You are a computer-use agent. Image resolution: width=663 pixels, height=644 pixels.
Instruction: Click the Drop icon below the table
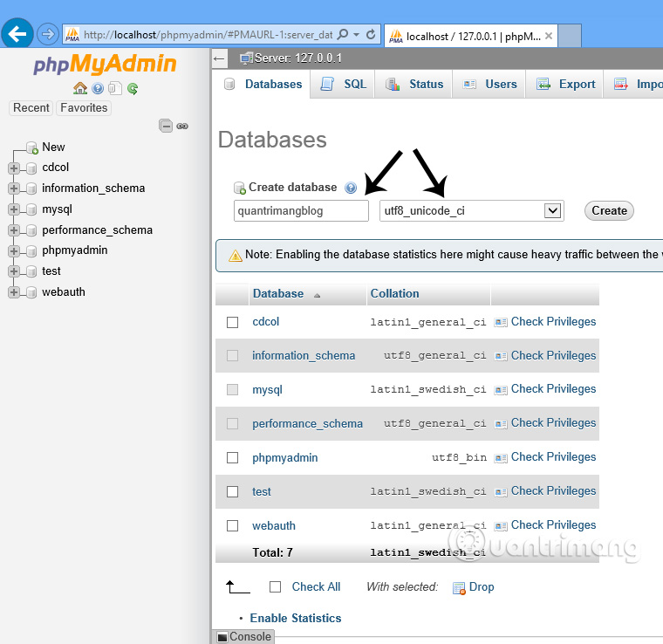(459, 588)
